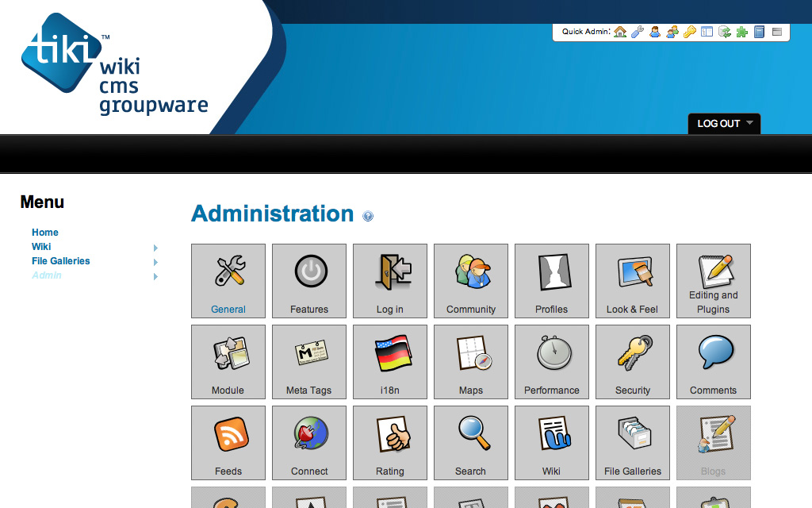Open the Search magnifier admin icon

[471, 443]
